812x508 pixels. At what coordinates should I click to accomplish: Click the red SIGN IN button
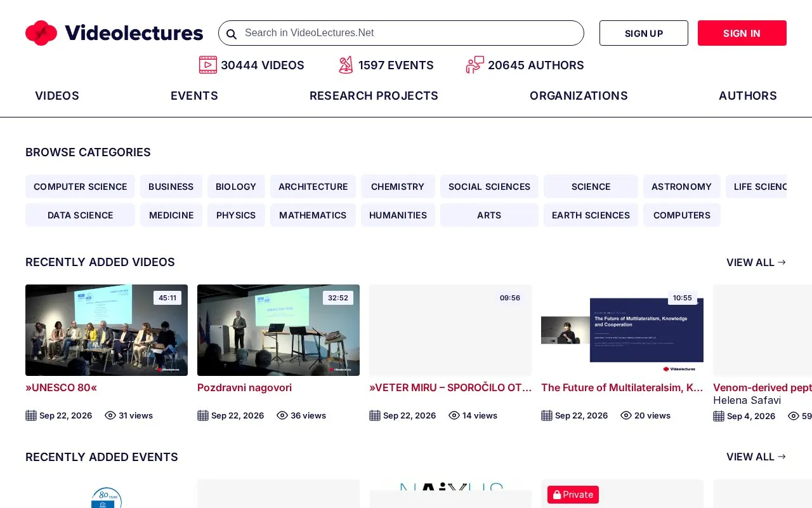[x=742, y=33]
